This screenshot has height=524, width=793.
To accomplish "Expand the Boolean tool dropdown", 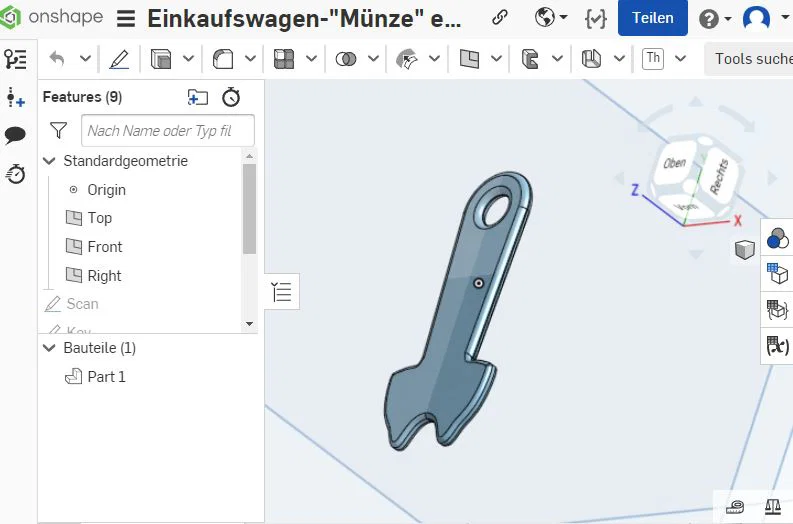I will coord(373,59).
